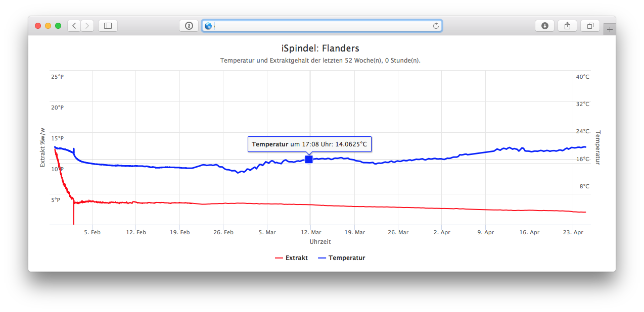Open a new tab with the plus button
This screenshot has width=644, height=312.
(x=610, y=30)
